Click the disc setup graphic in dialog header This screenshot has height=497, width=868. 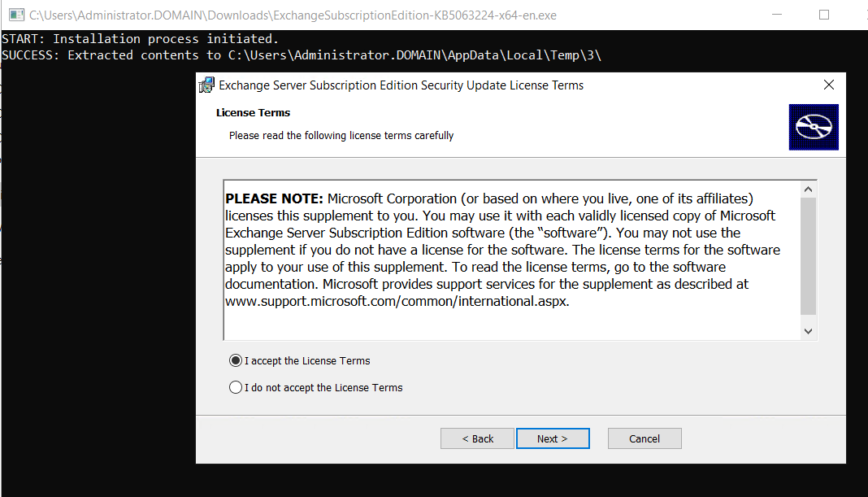coord(813,127)
